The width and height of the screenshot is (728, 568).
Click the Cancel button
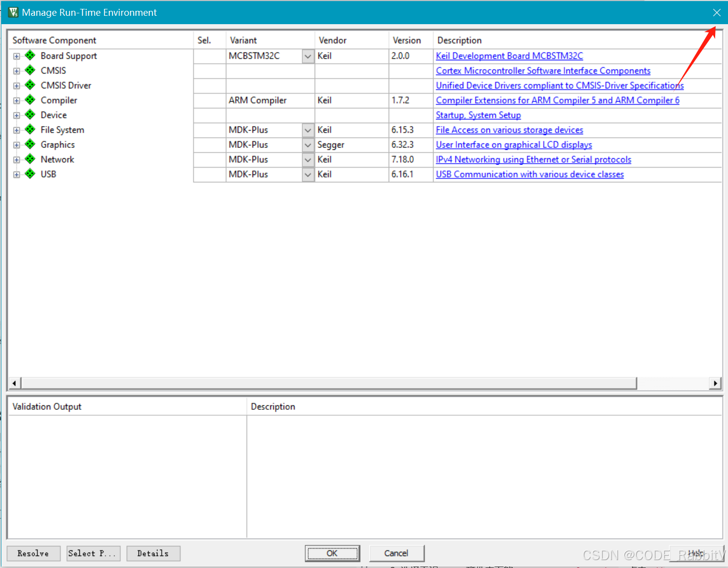(x=397, y=553)
